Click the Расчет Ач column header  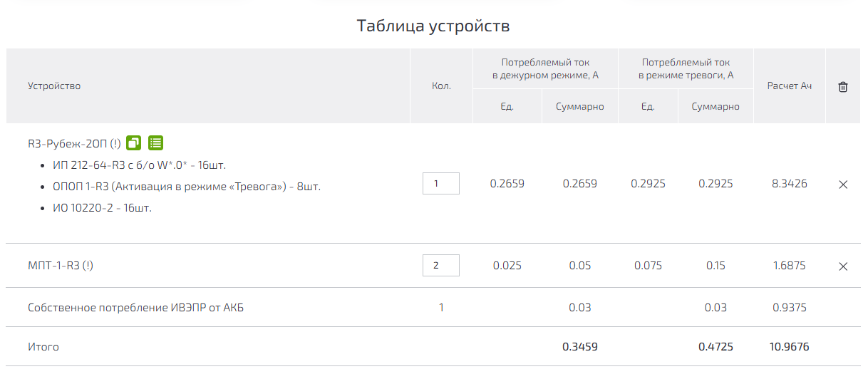(790, 86)
